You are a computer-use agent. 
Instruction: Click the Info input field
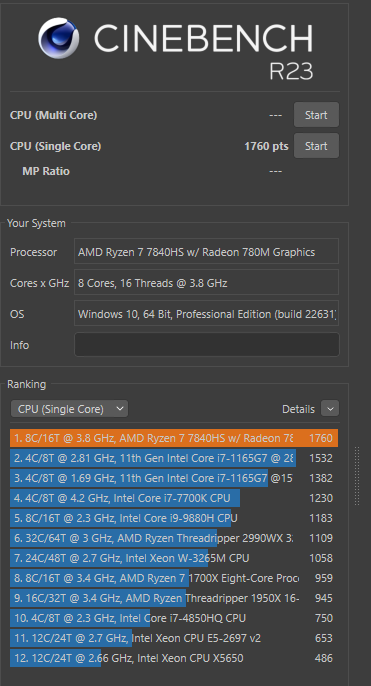(207, 345)
